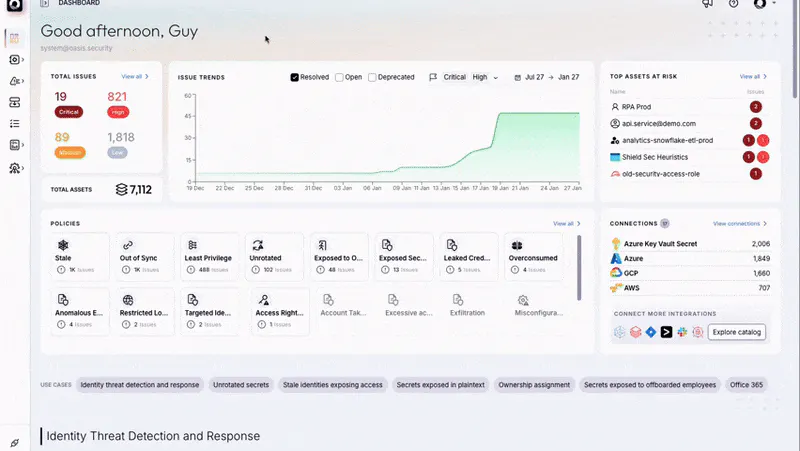
Task: Open the Jul 27 to Jan 27 date range picker
Action: [546, 77]
